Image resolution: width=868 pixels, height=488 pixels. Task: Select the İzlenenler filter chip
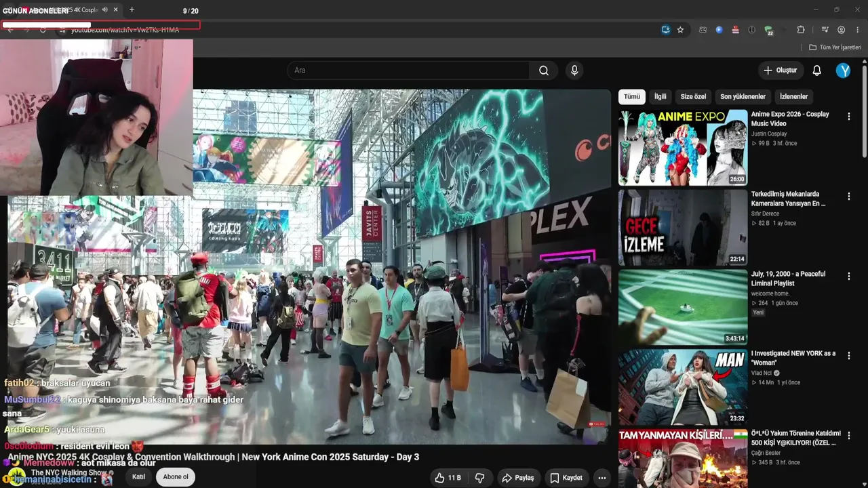(x=793, y=97)
